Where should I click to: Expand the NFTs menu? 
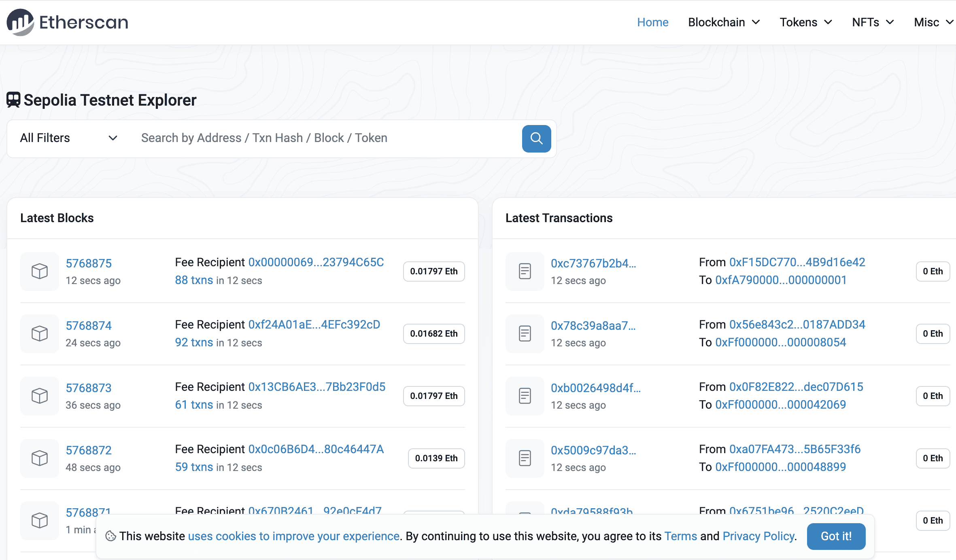[x=873, y=22]
